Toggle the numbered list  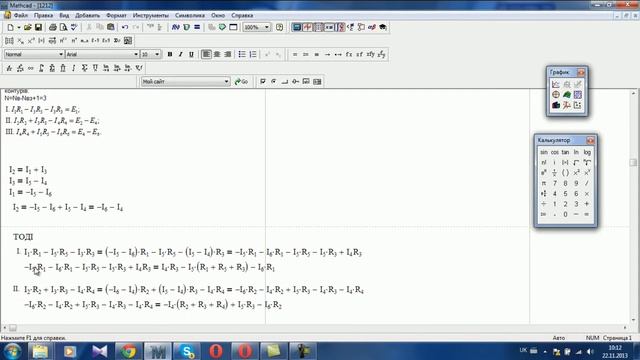tap(253, 54)
